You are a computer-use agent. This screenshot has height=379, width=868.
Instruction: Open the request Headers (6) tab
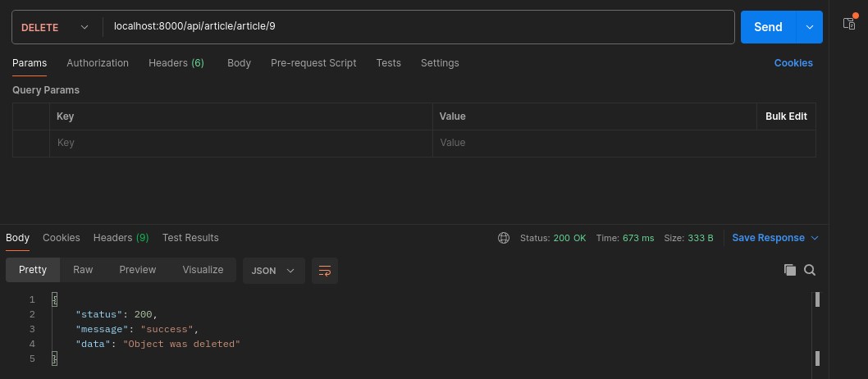[x=176, y=63]
